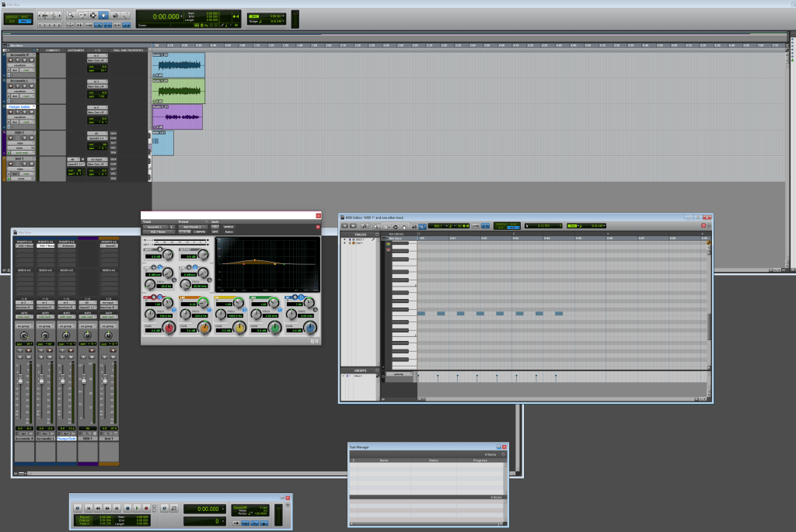Select the Zoomer tool in Edit toolbar
Viewport: 796px width, 532px height.
click(71, 15)
